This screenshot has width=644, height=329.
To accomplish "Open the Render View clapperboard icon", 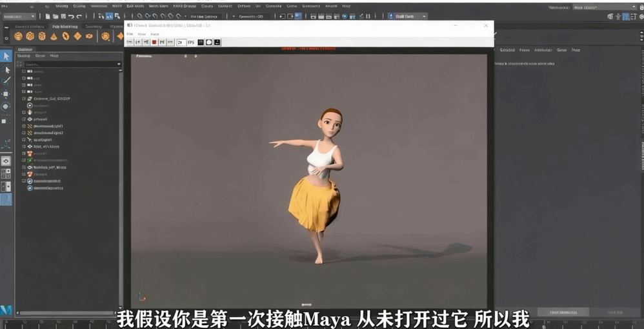I will 314,16.
